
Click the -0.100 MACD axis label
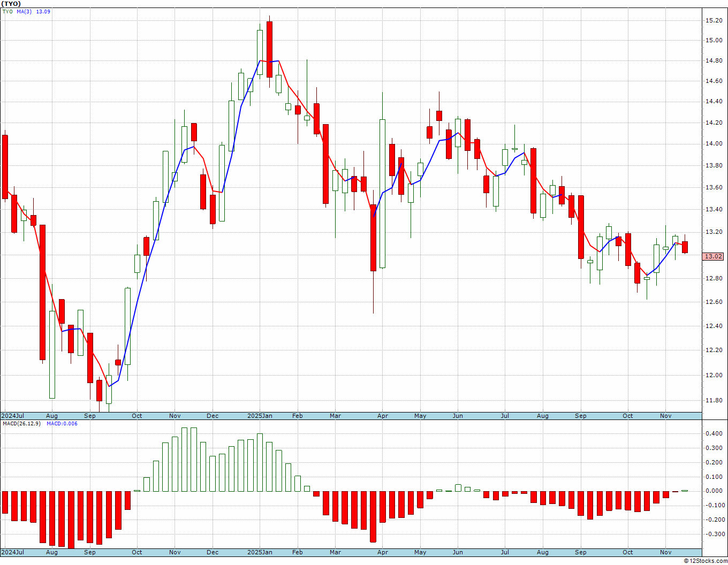point(714,505)
